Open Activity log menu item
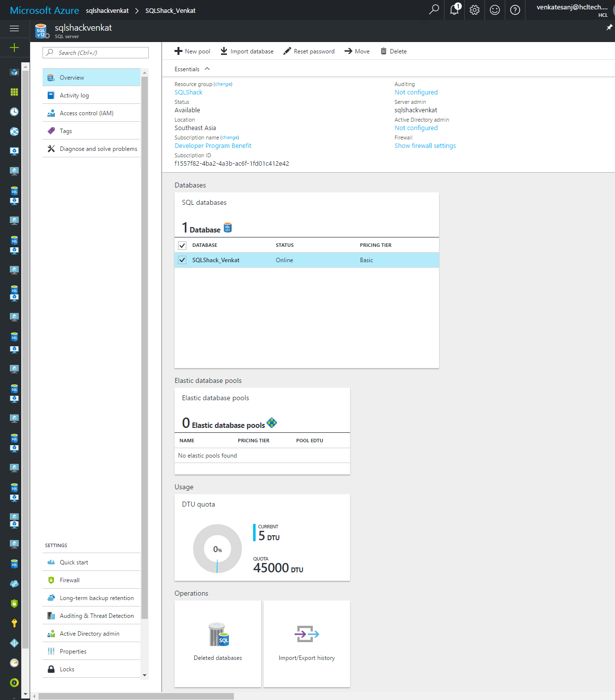This screenshot has width=615, height=700. (91, 95)
